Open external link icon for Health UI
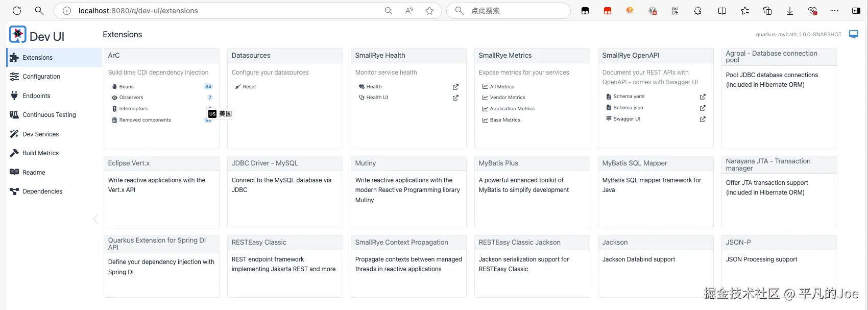The height and width of the screenshot is (310, 868). pyautogui.click(x=455, y=98)
